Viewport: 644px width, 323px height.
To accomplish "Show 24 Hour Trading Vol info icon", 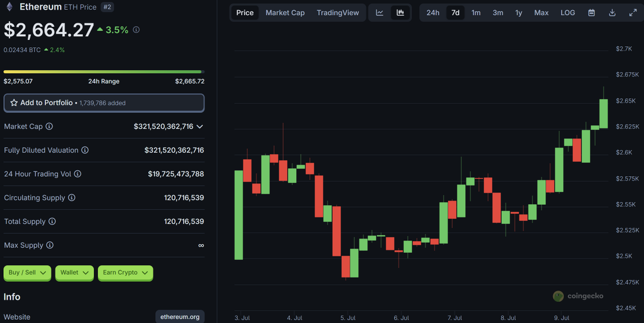I will pos(77,174).
